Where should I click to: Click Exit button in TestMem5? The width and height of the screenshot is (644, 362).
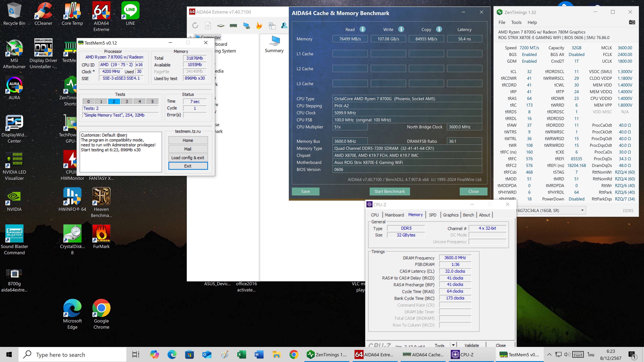[188, 166]
